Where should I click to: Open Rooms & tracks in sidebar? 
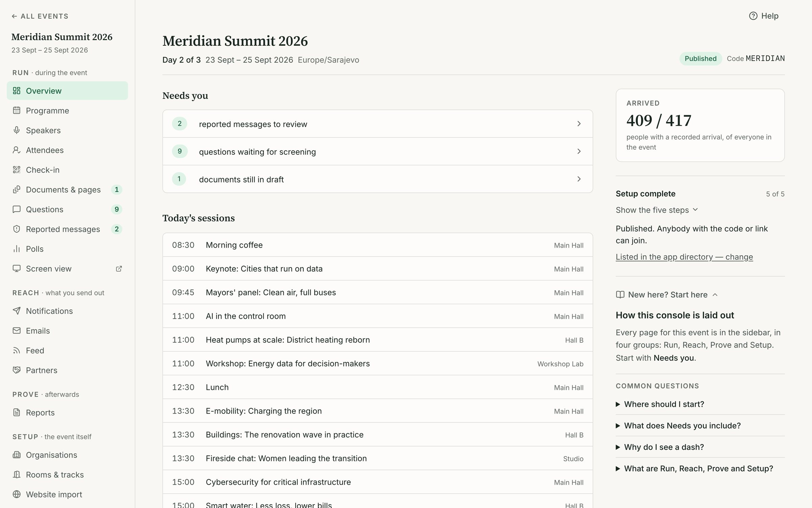click(x=67, y=475)
